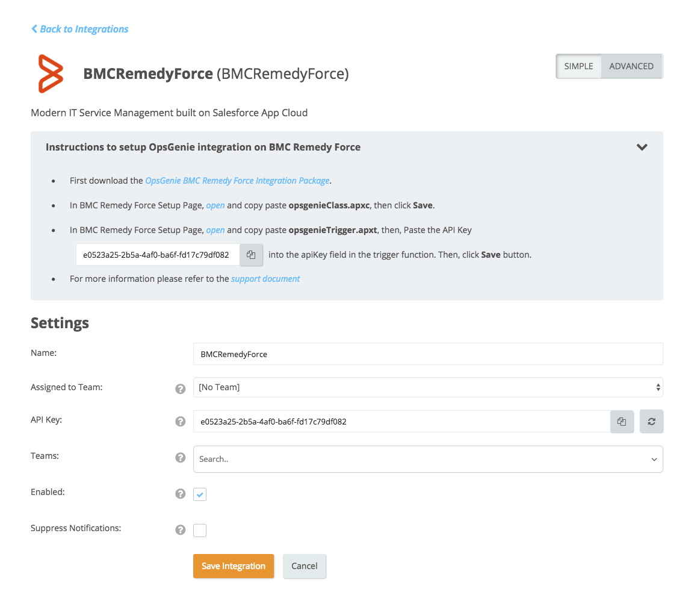The width and height of the screenshot is (700, 610).
Task: Click open link for opsgenieClass.apxc
Action: 215,205
